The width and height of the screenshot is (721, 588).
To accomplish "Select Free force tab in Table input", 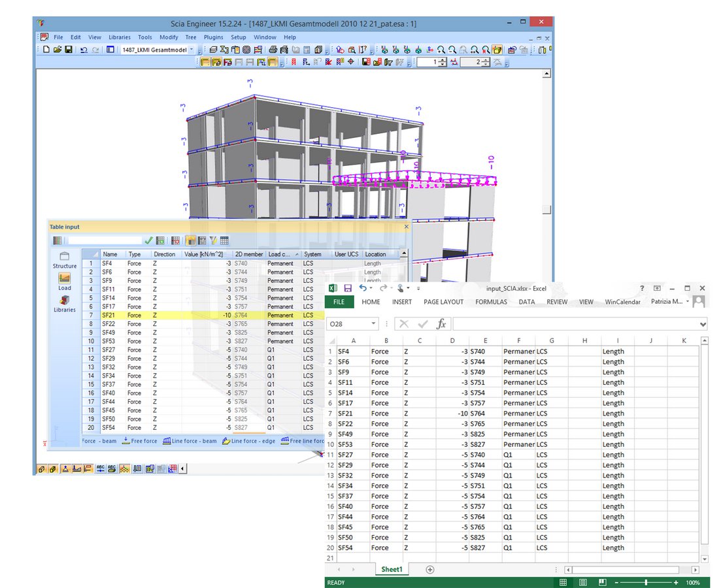I will (x=140, y=441).
